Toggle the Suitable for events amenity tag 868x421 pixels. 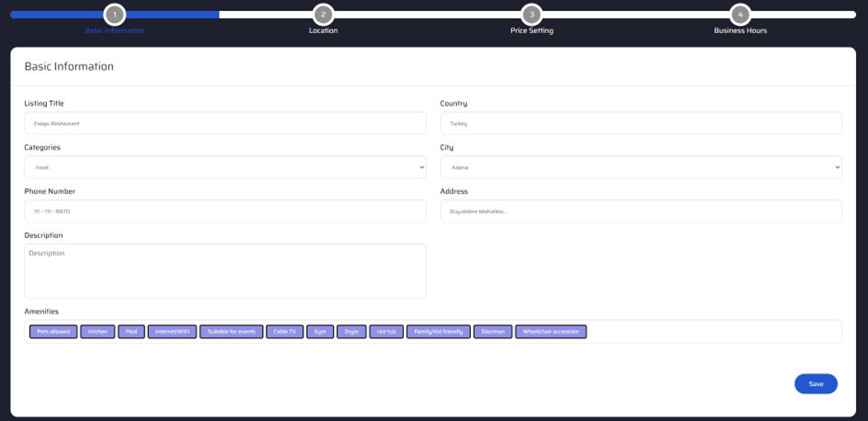tap(232, 332)
